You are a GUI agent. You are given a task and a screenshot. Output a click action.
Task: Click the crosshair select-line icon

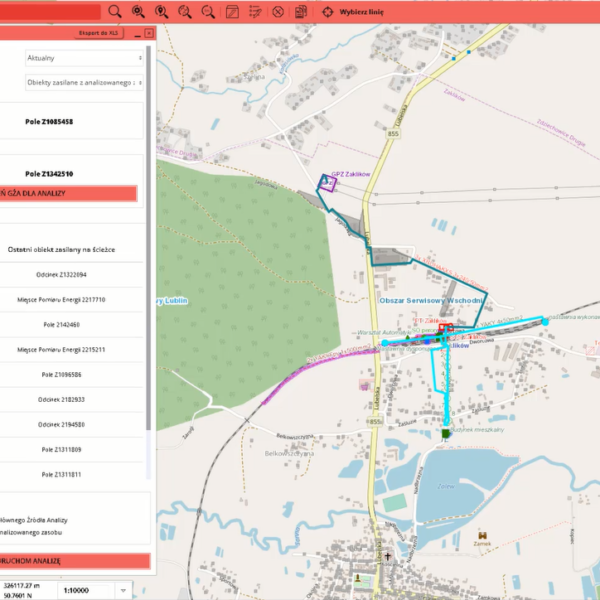coord(328,11)
